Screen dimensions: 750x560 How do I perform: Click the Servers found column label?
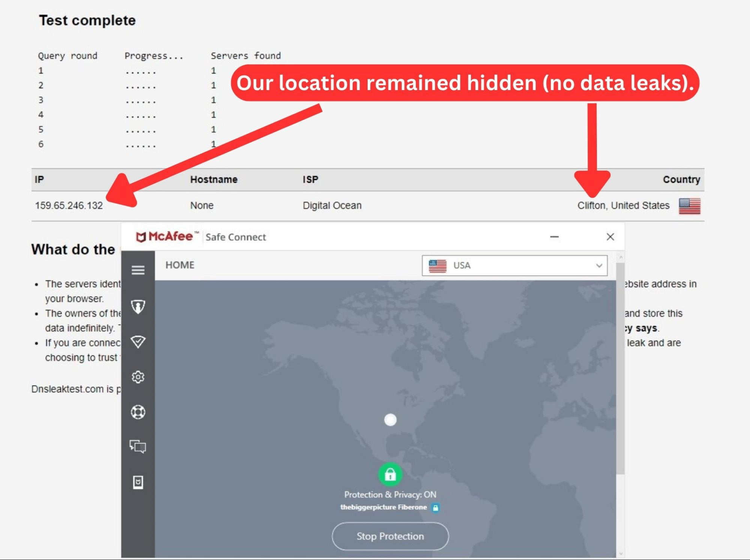tap(246, 56)
